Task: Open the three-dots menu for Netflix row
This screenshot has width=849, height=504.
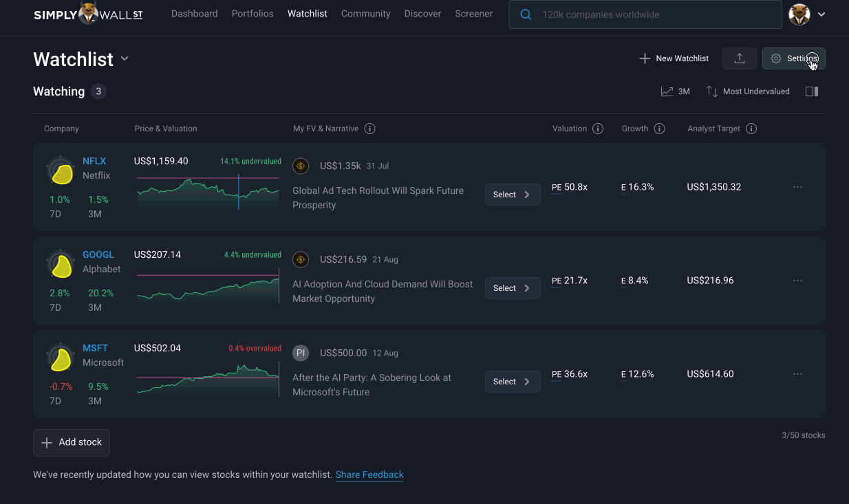Action: click(x=798, y=187)
